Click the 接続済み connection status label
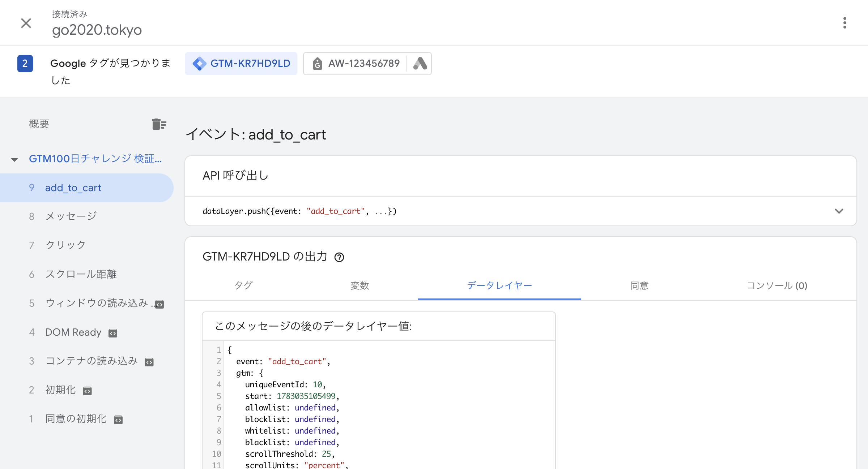Image resolution: width=868 pixels, height=469 pixels. [x=70, y=14]
